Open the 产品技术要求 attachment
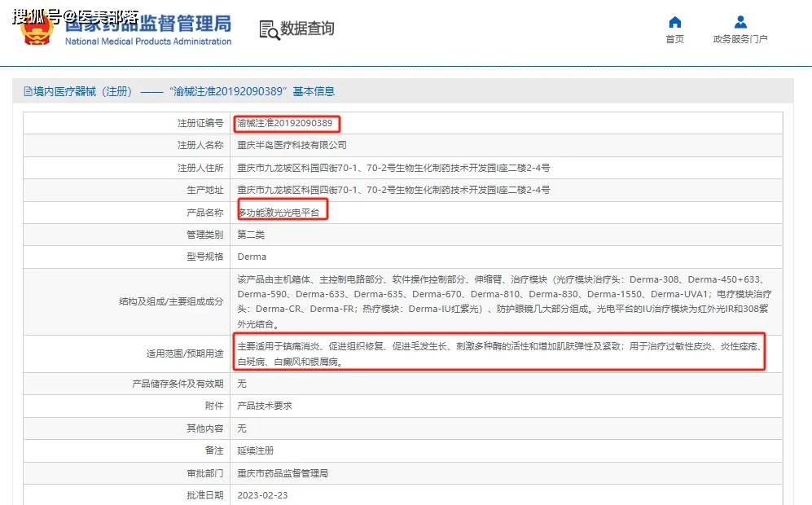This screenshot has width=812, height=505. pyautogui.click(x=265, y=406)
